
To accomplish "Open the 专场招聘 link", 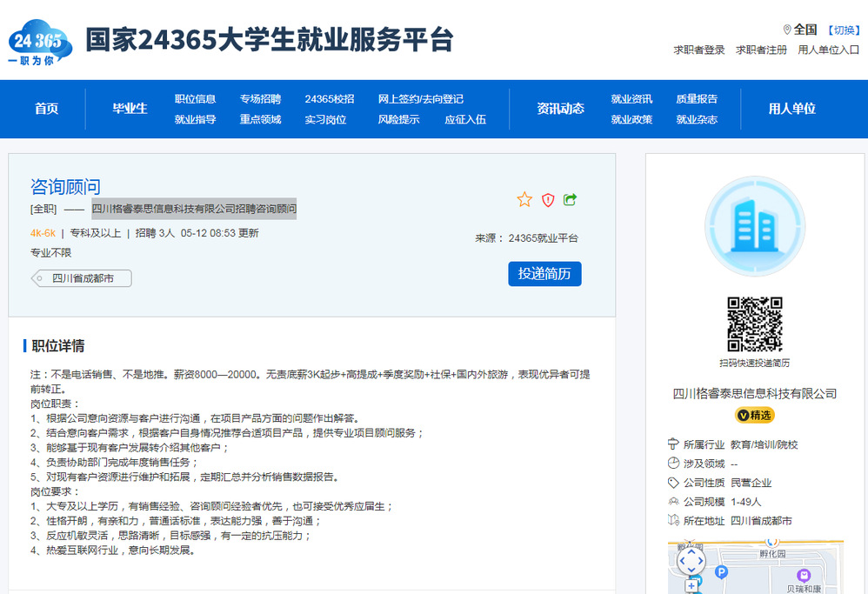I will [260, 99].
